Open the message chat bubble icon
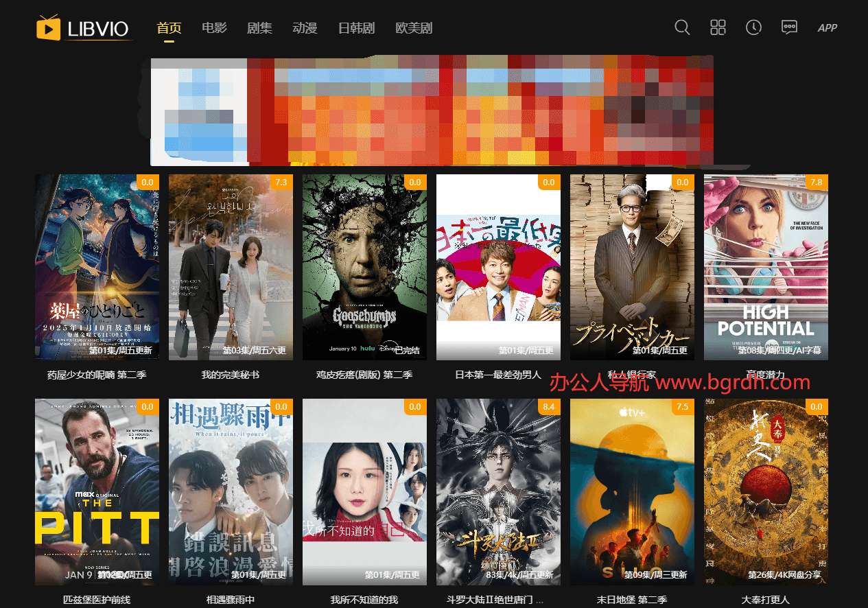 789,27
